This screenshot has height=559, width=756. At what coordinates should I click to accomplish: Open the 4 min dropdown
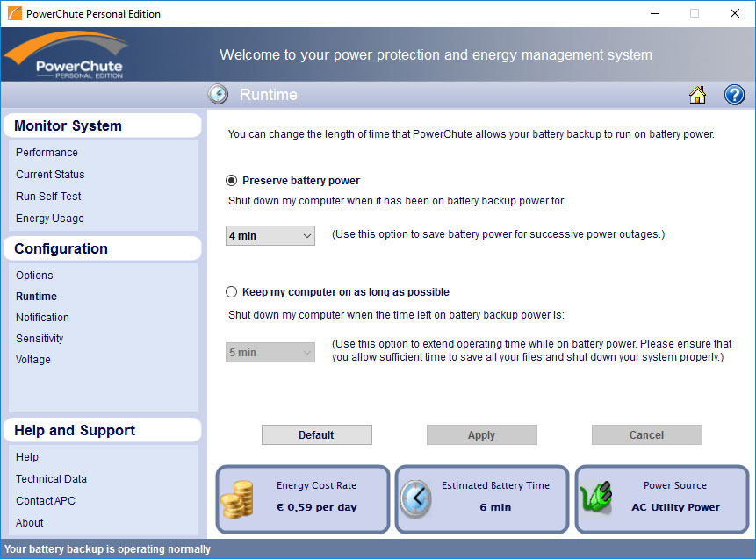click(x=270, y=236)
